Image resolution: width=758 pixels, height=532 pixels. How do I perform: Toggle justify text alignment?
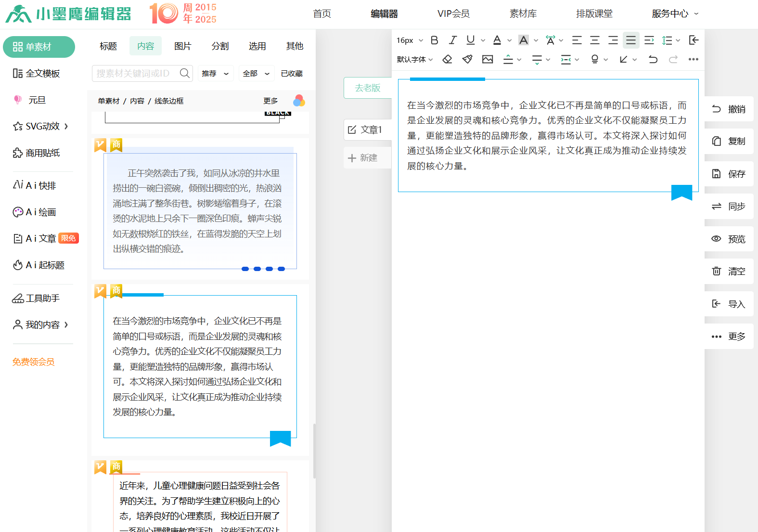tap(630, 40)
